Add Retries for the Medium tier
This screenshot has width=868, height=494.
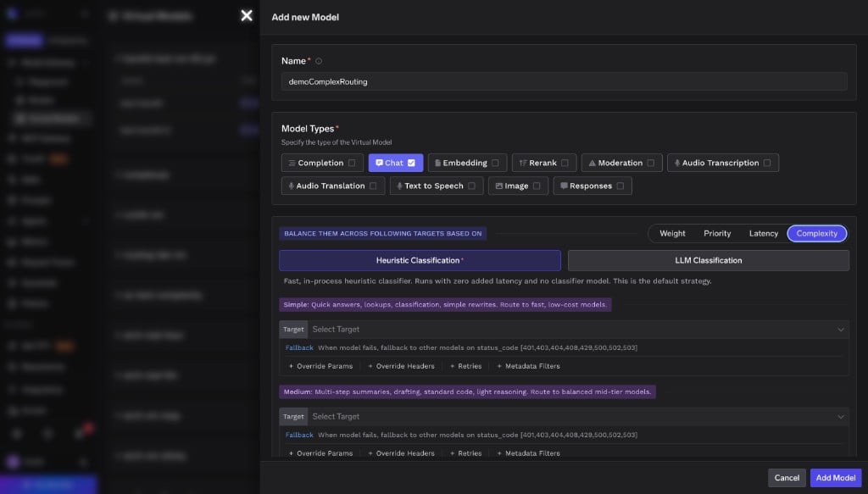tap(465, 453)
